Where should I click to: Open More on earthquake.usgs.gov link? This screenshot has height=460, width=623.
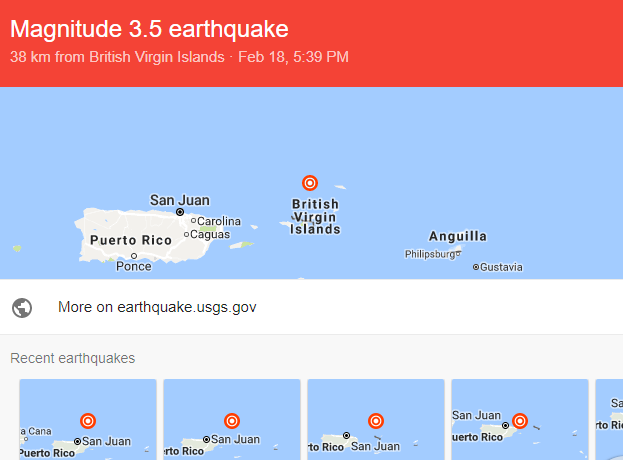pyautogui.click(x=157, y=307)
